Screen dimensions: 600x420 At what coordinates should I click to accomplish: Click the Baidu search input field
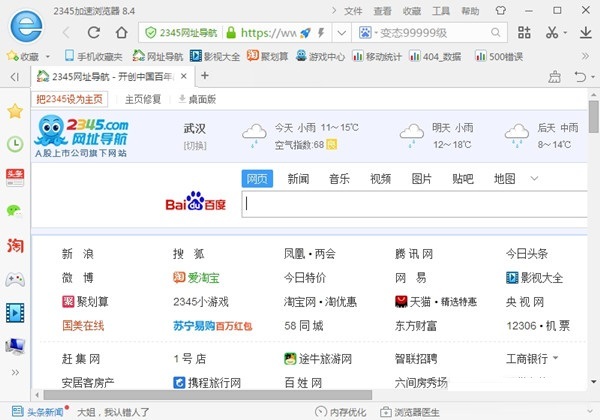414,203
